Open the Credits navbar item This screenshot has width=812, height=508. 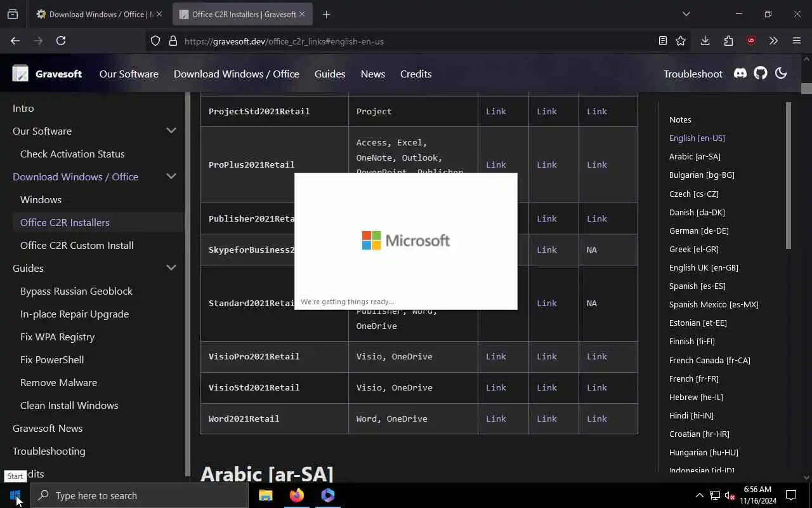click(416, 74)
